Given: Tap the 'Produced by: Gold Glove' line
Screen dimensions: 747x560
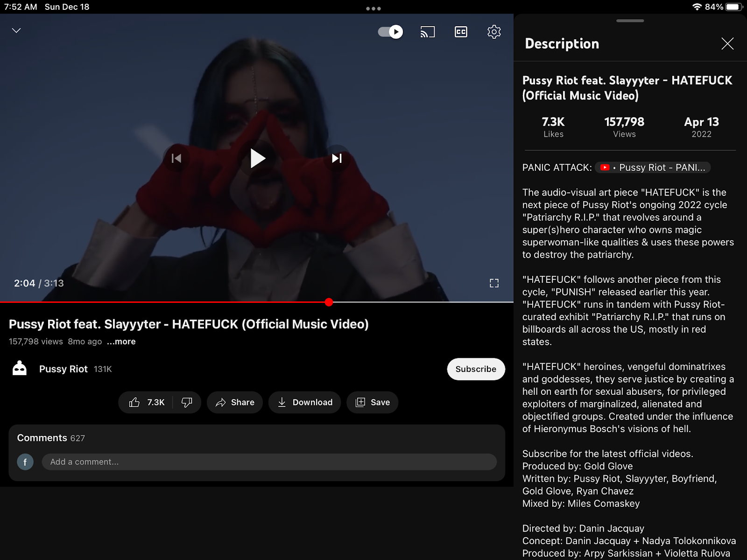Looking at the screenshot, I should tap(578, 466).
